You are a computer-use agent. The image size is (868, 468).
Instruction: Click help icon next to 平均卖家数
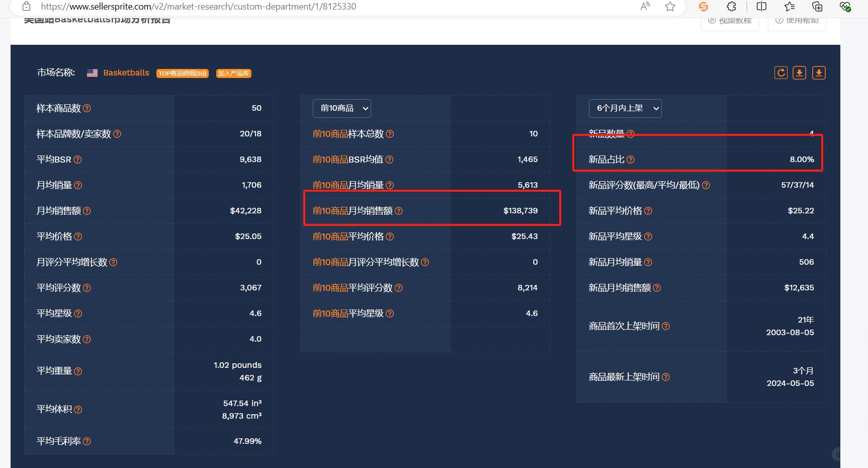click(86, 339)
